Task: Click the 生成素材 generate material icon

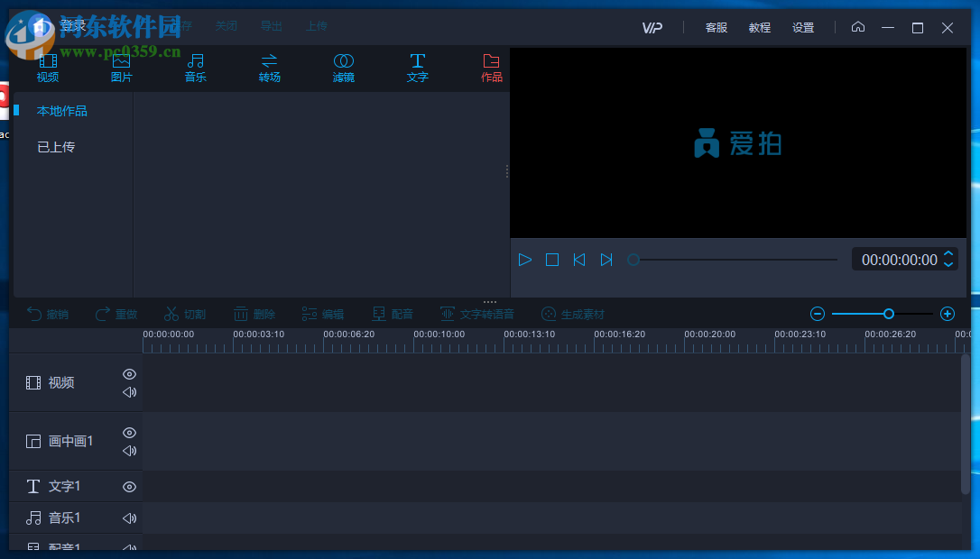Action: pos(570,314)
